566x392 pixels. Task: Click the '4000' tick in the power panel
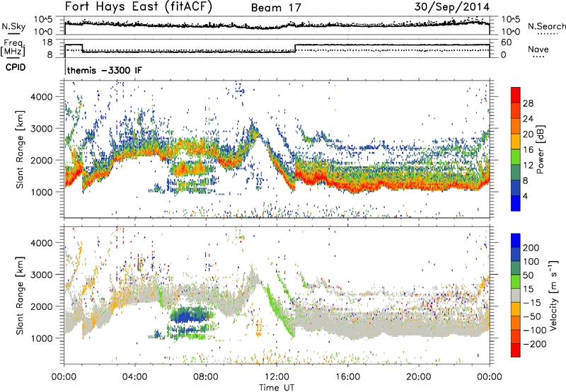point(41,97)
